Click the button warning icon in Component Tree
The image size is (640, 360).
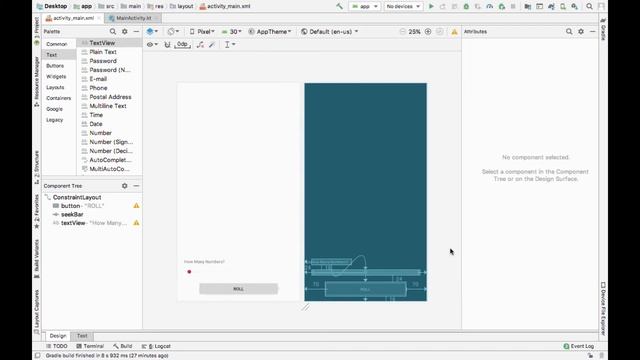point(136,206)
